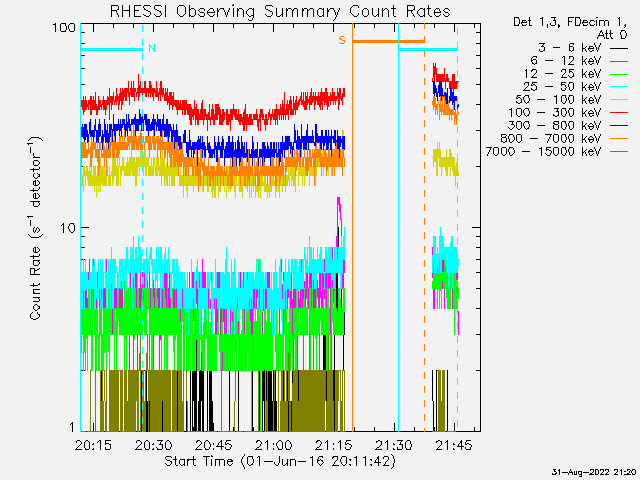Click the cyan 'N' night flag marker
Image resolution: width=640 pixels, height=480 pixels.
pyautogui.click(x=152, y=48)
